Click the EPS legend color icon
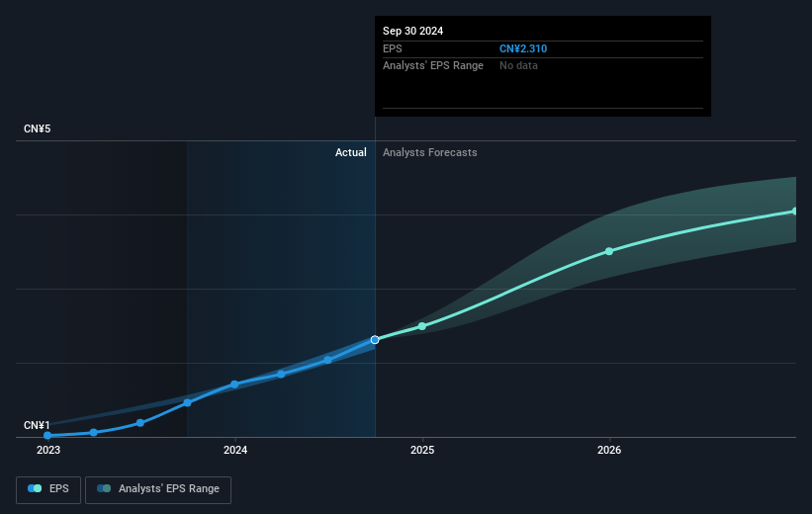Screen dimensions: 812x514 point(35,488)
